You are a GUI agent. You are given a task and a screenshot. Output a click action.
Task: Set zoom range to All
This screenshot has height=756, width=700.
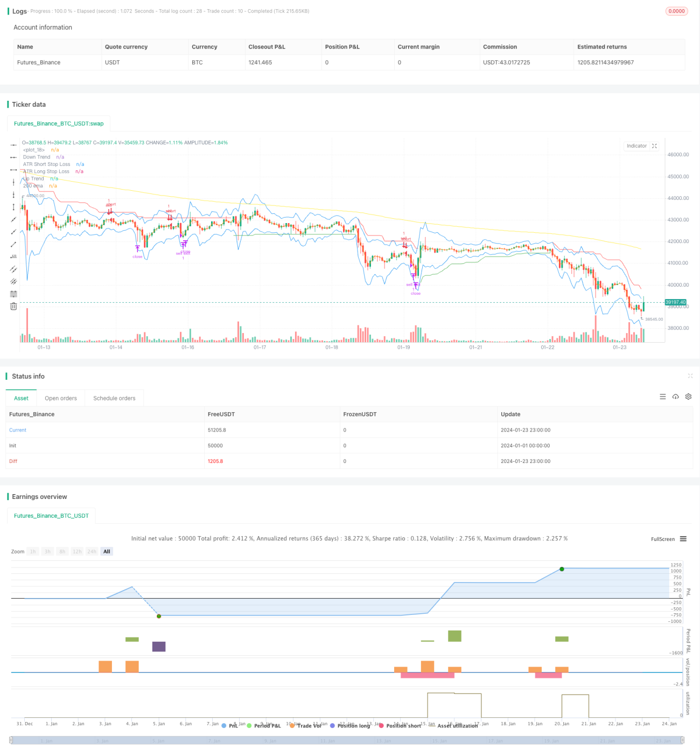click(x=107, y=551)
